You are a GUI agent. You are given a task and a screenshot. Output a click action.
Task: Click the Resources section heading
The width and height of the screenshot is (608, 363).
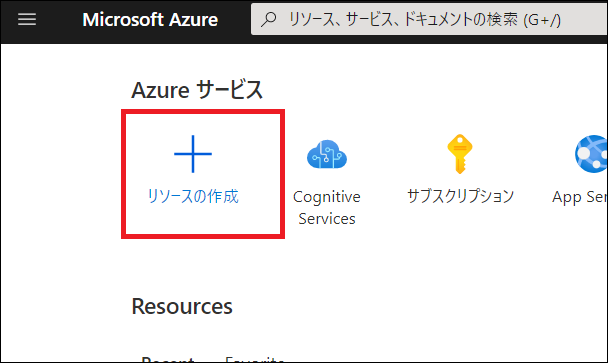182,306
